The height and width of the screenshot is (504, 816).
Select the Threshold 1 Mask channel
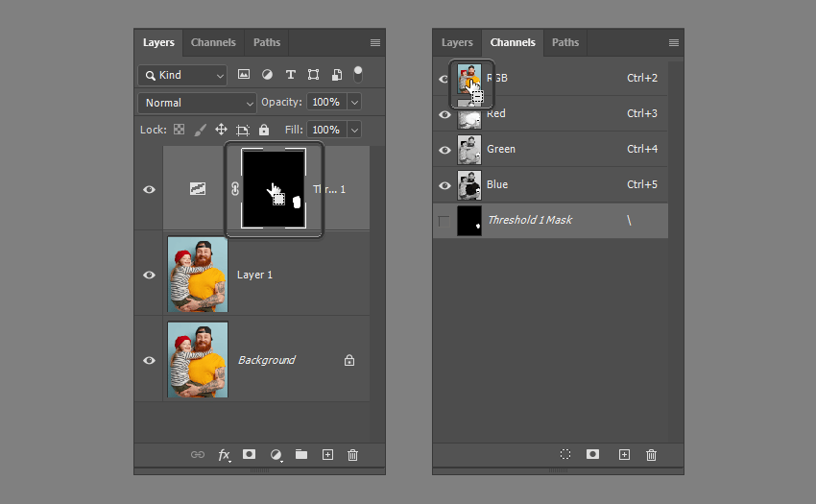(551, 220)
